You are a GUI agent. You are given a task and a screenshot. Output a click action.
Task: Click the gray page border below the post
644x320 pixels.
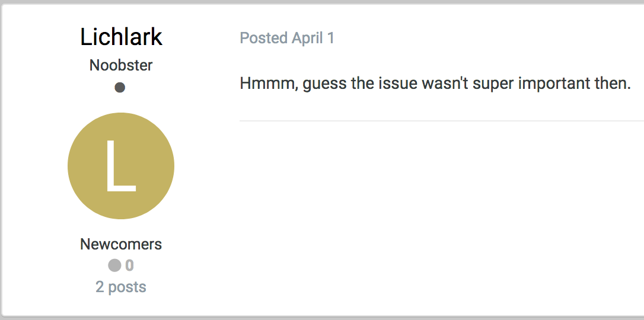322,318
